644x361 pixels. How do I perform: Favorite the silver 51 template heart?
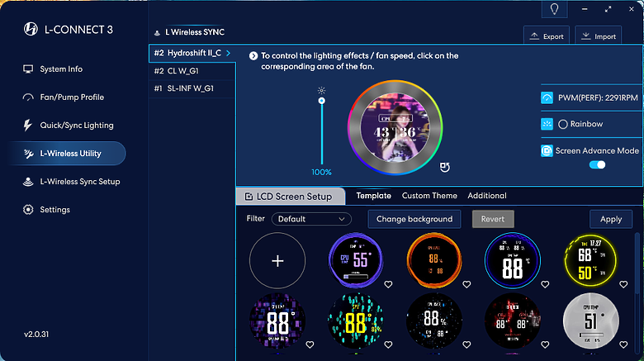click(623, 344)
